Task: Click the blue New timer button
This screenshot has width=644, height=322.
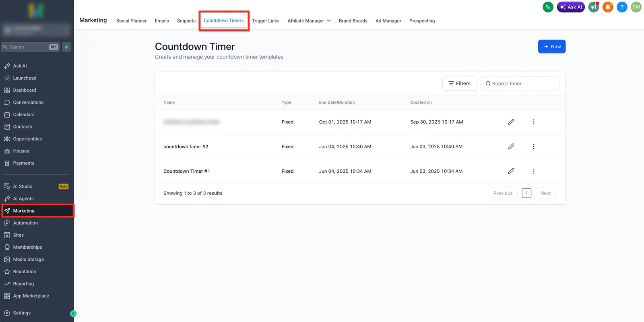Action: (x=552, y=47)
